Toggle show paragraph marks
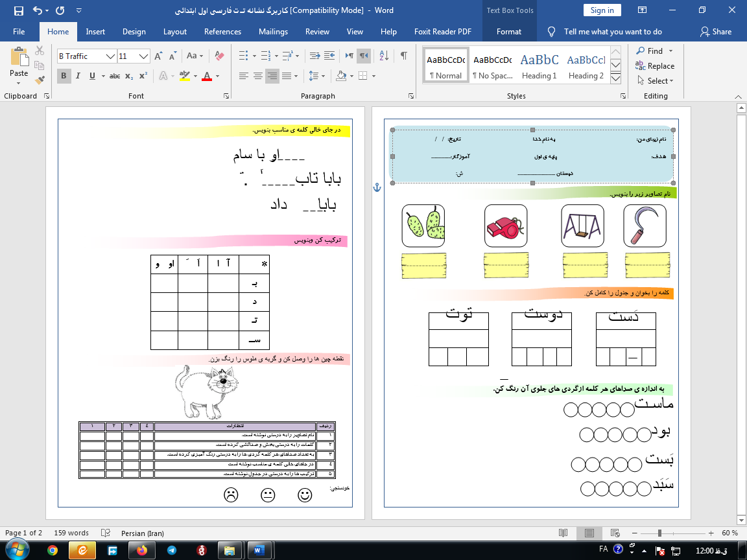The image size is (747, 560). pyautogui.click(x=404, y=56)
